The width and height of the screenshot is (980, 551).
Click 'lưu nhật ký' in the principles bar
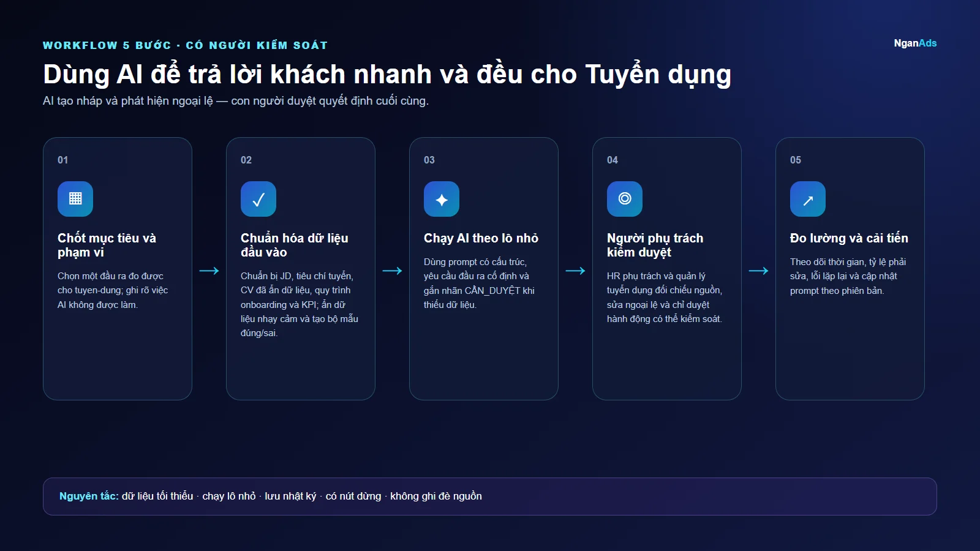click(290, 496)
